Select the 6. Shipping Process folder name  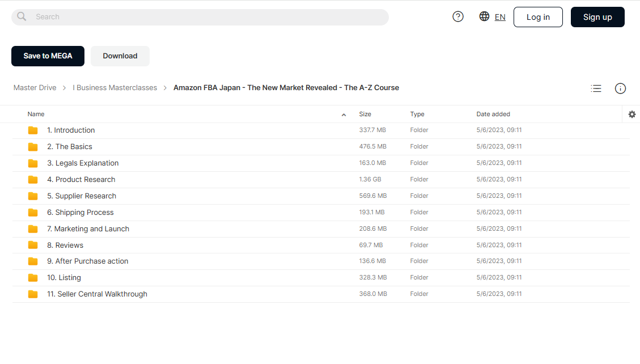[x=80, y=213]
